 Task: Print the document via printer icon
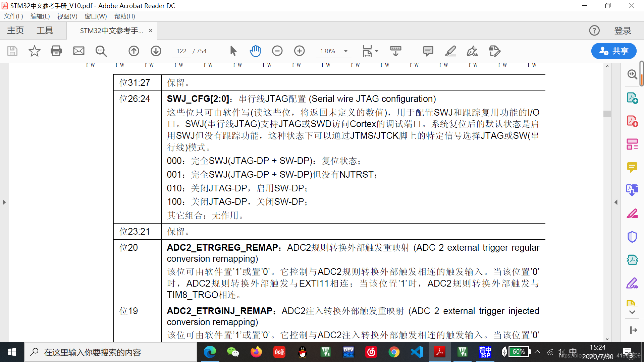56,51
